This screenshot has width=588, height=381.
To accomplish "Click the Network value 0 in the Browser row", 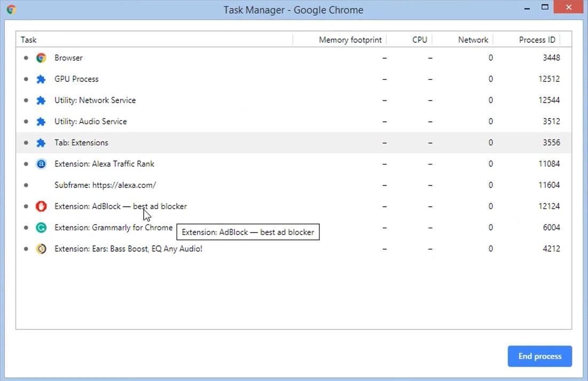I will point(490,58).
